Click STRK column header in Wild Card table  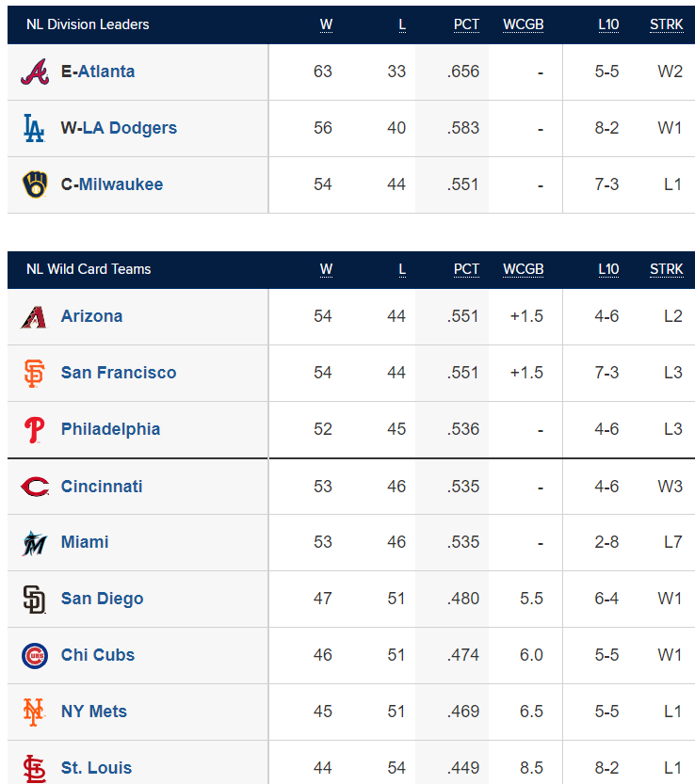[667, 269]
